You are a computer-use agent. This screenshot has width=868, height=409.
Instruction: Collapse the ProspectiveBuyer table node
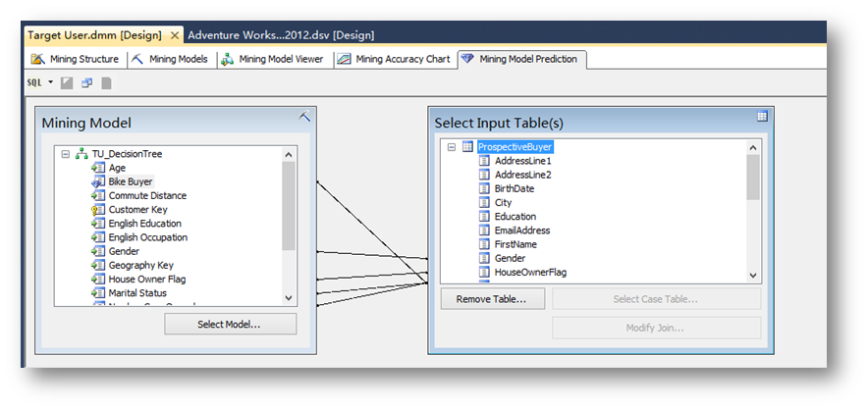tap(452, 147)
